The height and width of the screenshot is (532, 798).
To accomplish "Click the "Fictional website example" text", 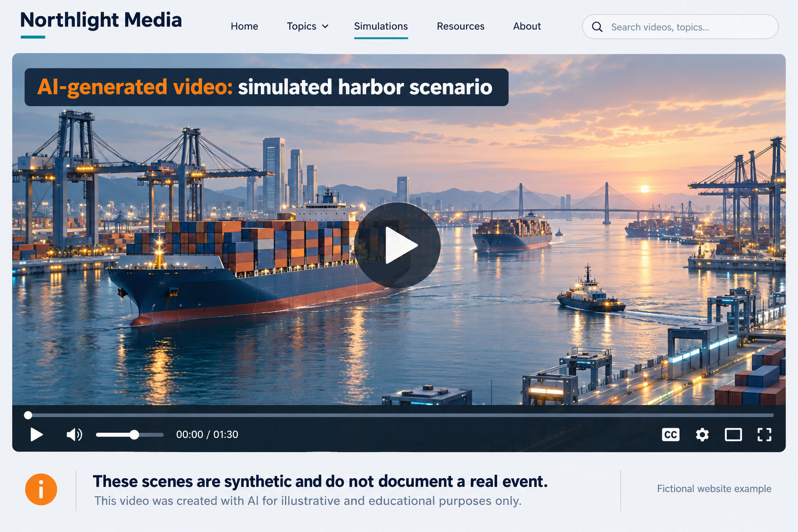I will coord(714,489).
